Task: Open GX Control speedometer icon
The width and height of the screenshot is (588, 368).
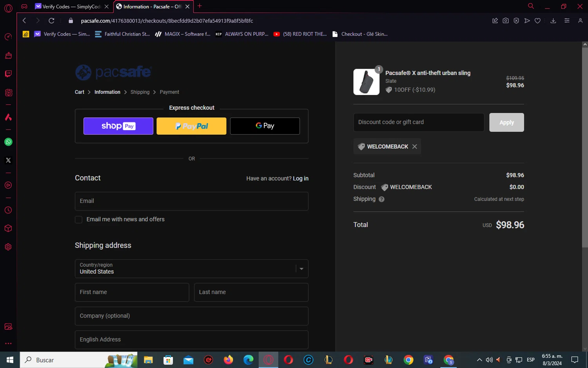Action: tap(8, 37)
